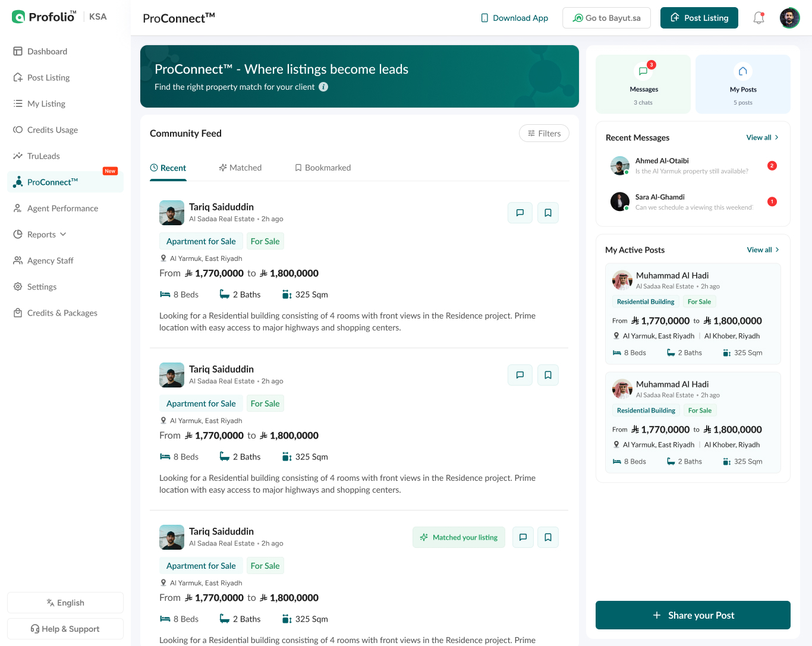Click Download App in the top bar
Viewport: 812px width, 646px height.
pyautogui.click(x=514, y=18)
